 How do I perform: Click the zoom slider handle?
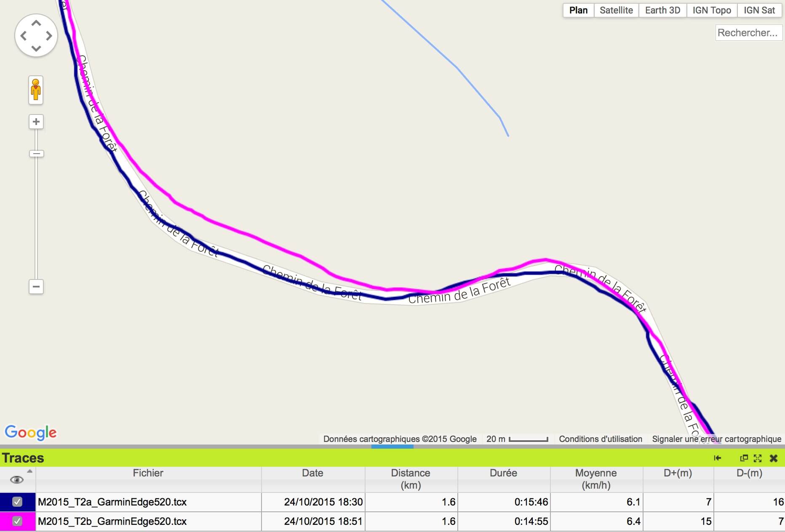click(36, 154)
